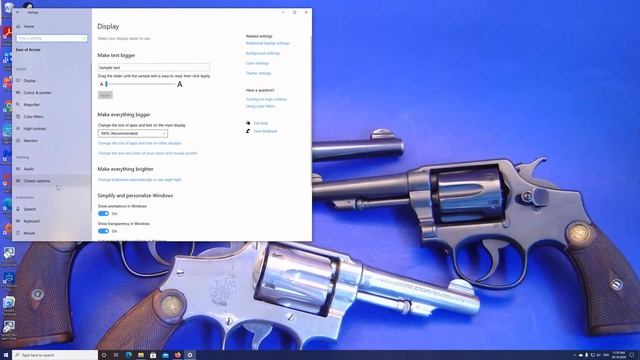Open Theme settings related link

coord(258,73)
